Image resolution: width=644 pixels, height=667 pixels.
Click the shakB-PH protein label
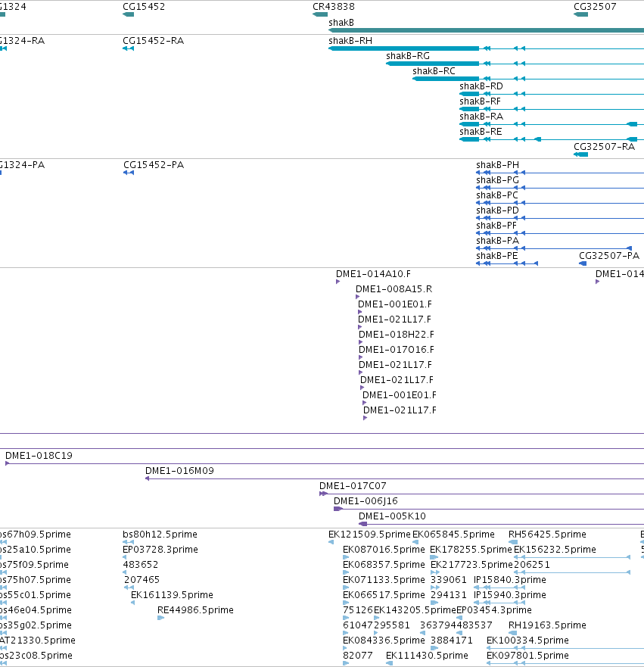click(497, 165)
